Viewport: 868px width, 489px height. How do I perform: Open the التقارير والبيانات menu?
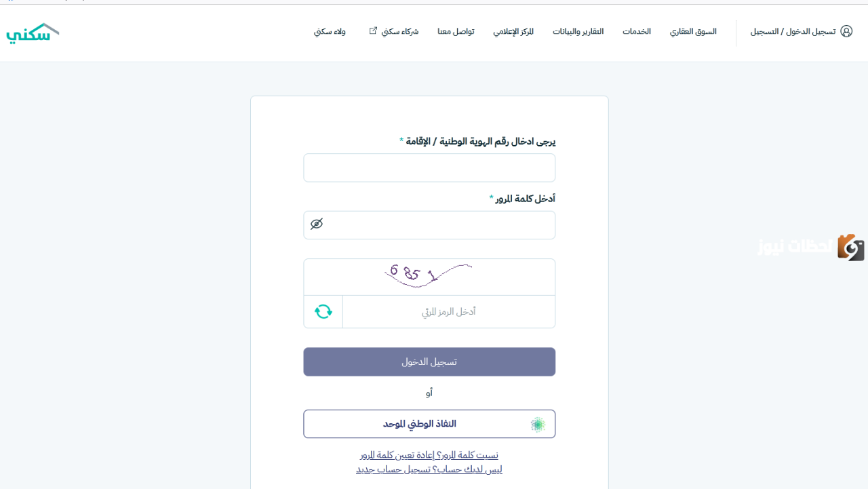(x=578, y=31)
